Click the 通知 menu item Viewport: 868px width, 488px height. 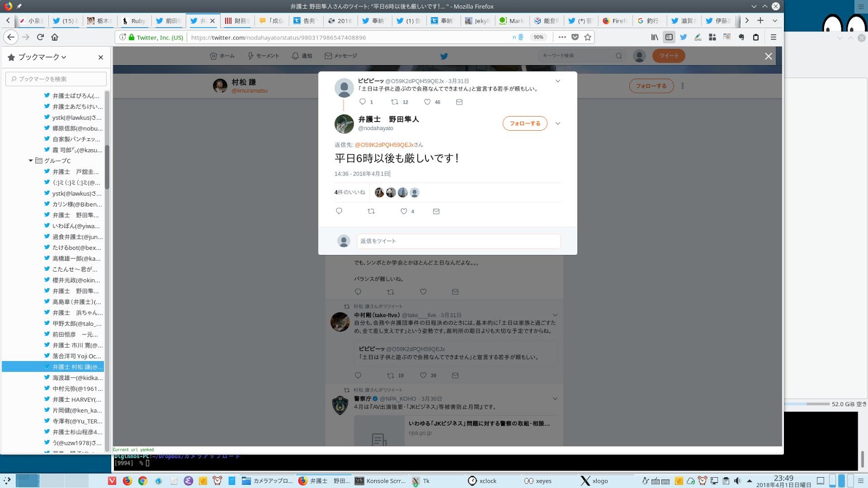[302, 56]
